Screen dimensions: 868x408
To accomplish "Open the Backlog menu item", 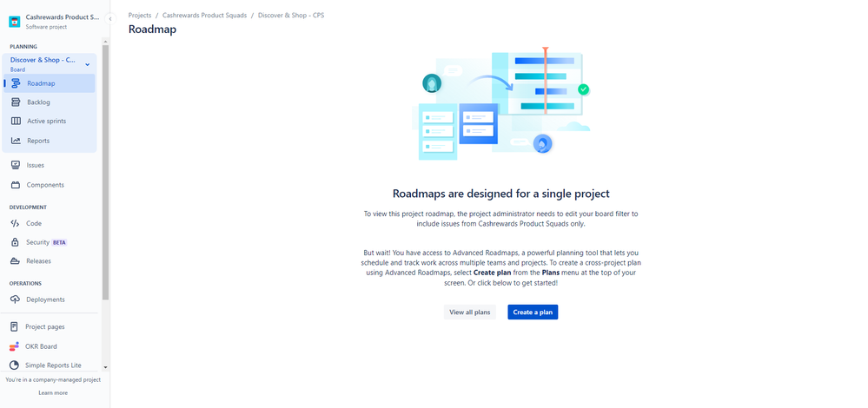I will pyautogui.click(x=50, y=102).
